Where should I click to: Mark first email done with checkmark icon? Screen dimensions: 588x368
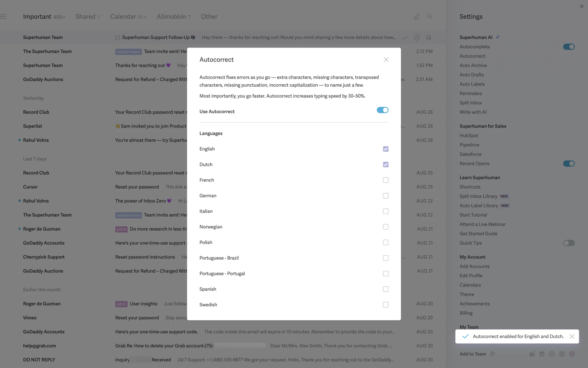pyautogui.click(x=405, y=37)
